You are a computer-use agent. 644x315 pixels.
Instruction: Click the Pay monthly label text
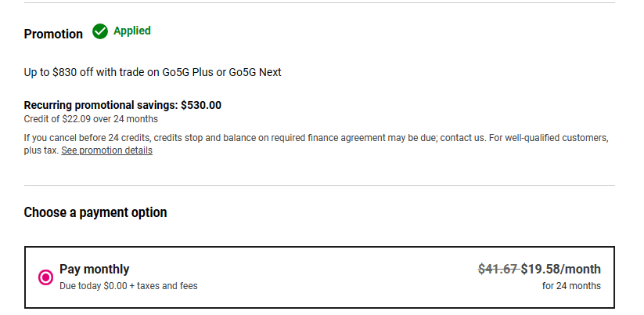pyautogui.click(x=94, y=269)
